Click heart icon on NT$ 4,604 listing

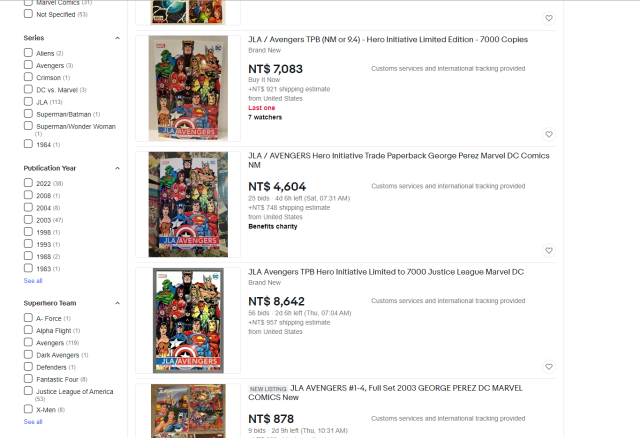coord(549,251)
